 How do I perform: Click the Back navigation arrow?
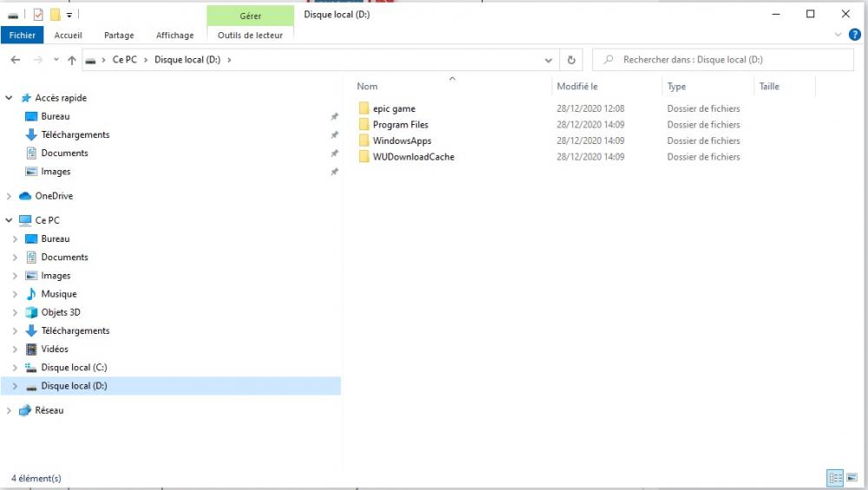[16, 60]
